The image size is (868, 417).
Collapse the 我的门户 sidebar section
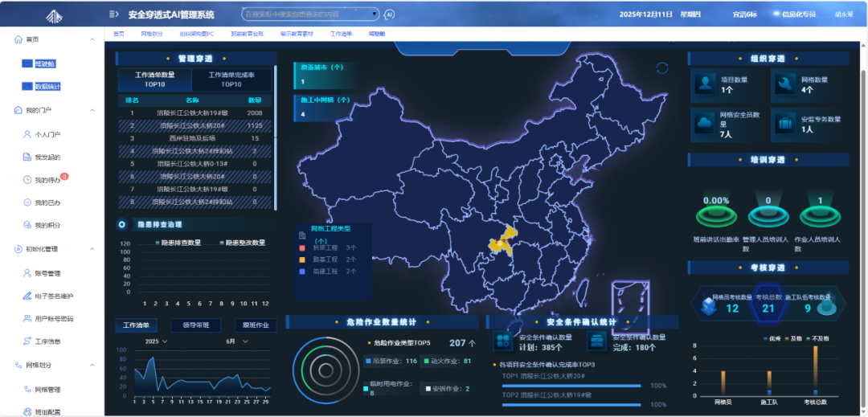click(x=97, y=109)
